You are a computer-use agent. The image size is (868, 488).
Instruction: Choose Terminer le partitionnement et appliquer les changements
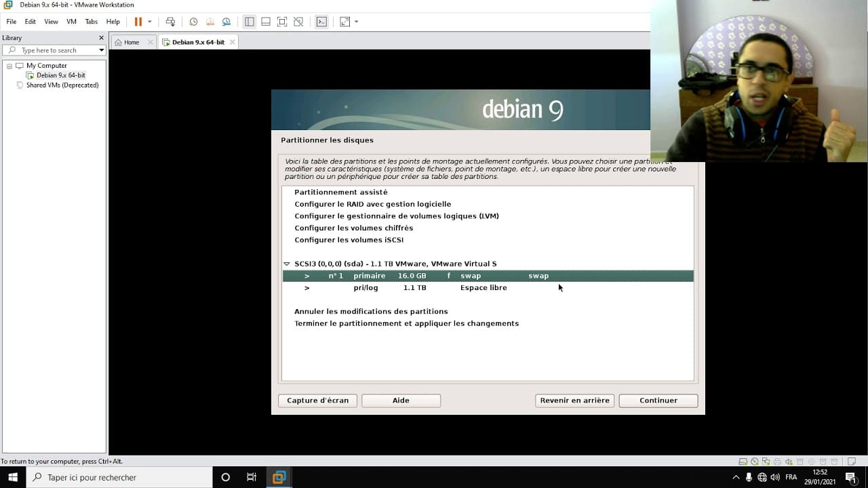(406, 323)
